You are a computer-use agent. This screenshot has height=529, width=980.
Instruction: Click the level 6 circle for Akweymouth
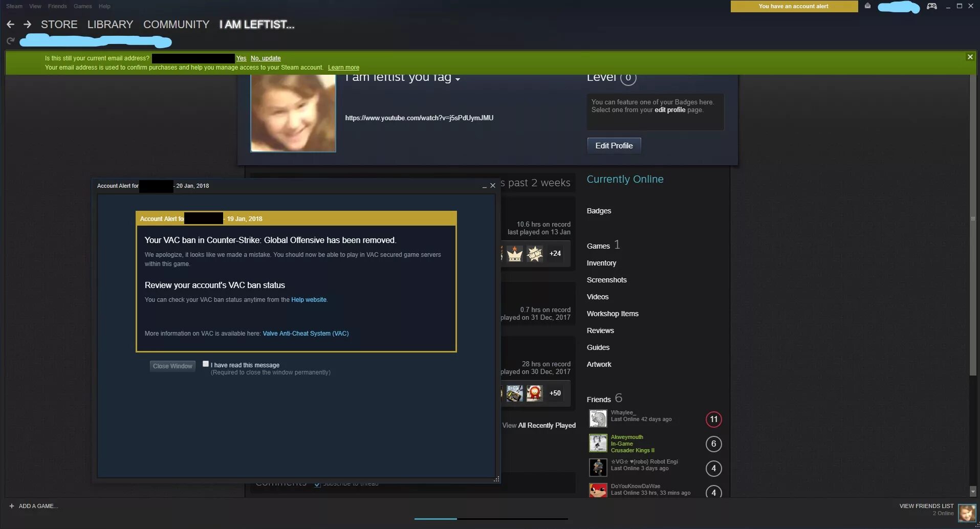click(x=713, y=444)
